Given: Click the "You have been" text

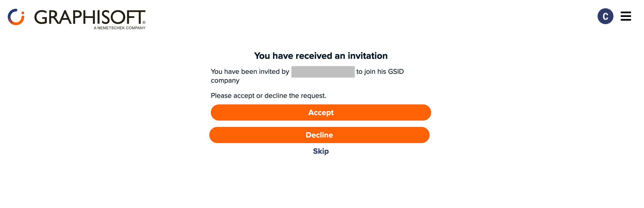Looking at the screenshot, I should pos(234,72).
